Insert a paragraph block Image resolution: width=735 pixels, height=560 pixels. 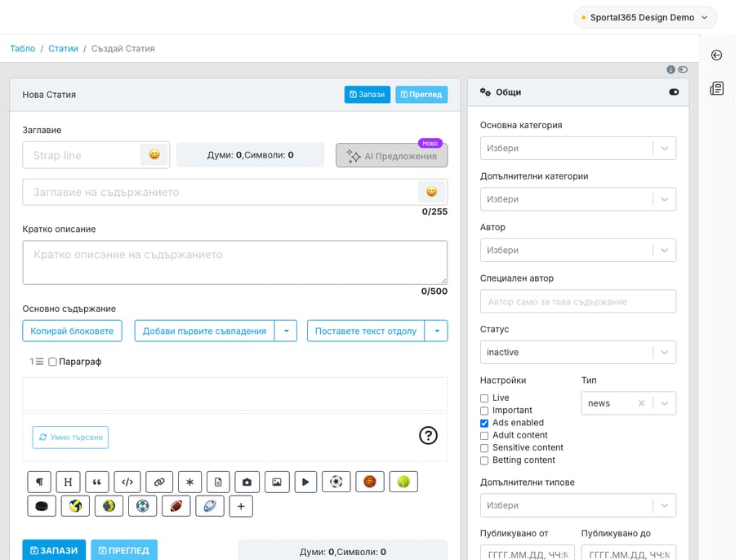point(39,482)
